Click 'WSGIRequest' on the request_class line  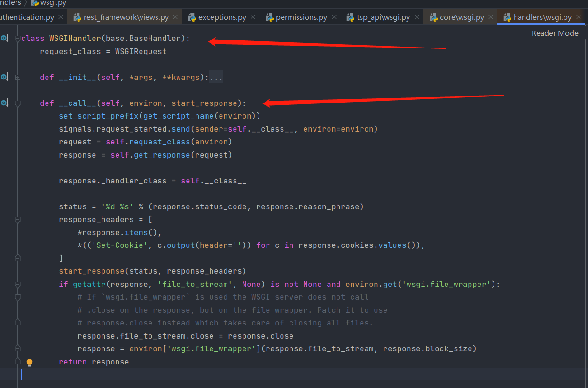point(141,51)
